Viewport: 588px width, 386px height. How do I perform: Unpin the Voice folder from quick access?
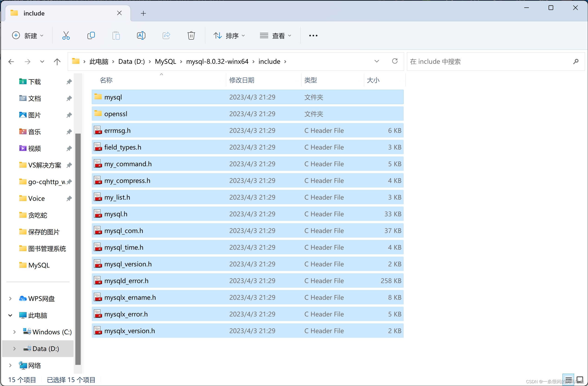point(69,198)
